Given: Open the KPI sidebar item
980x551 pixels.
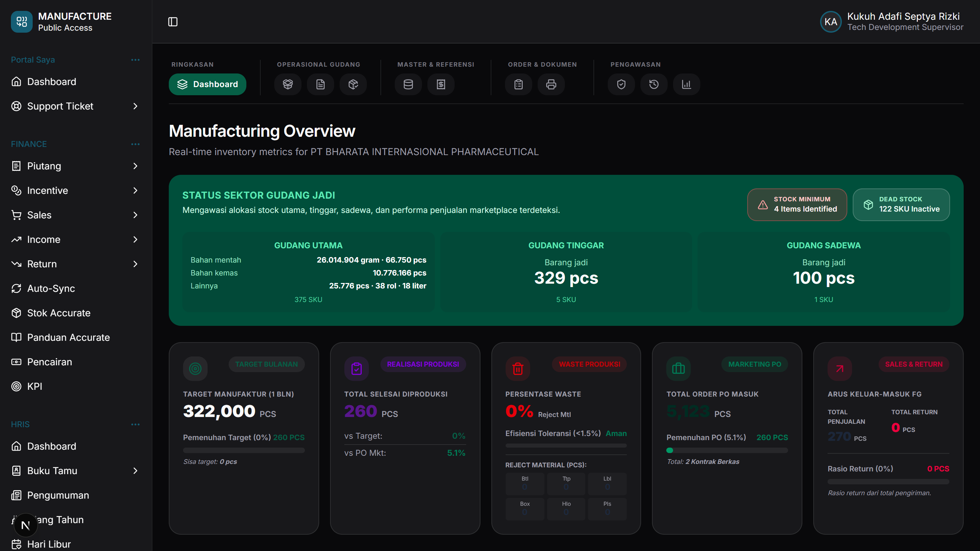Looking at the screenshot, I should point(76,386).
